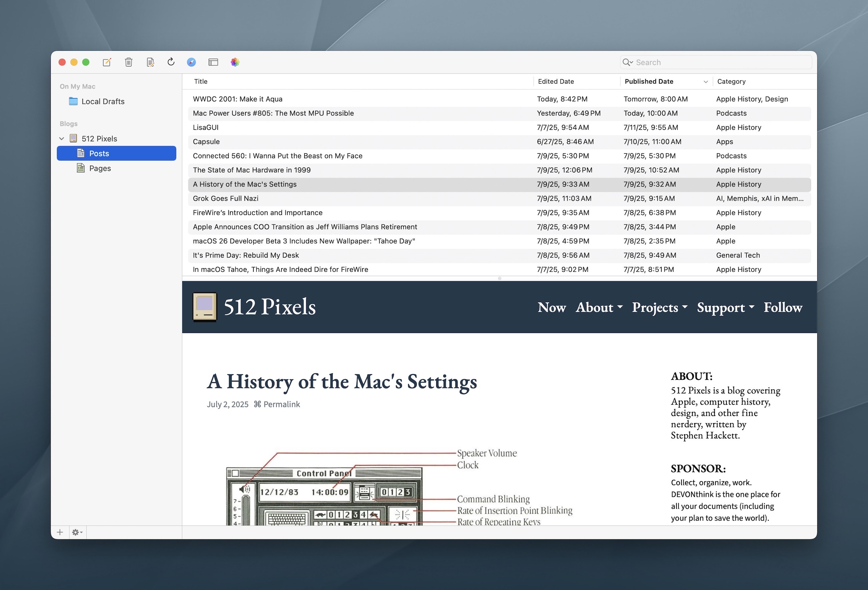Select 'Mac Power Users #805: The Most MPU Possible'
The width and height of the screenshot is (868, 590).
499,113
